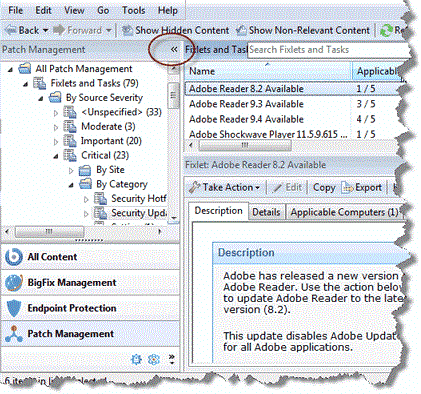421x394 pixels.
Task: Click the green Refresh icon
Action: [387, 30]
